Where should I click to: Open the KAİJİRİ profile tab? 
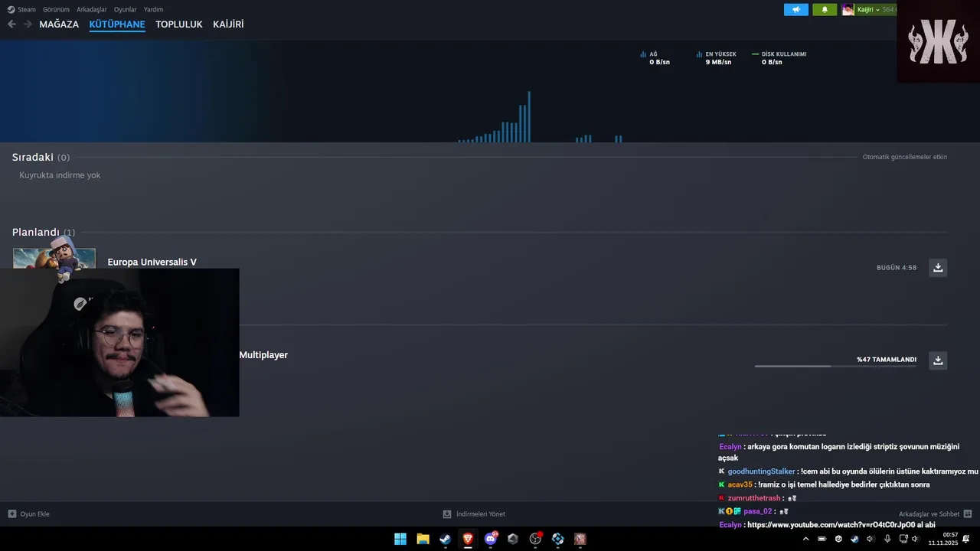click(x=228, y=24)
